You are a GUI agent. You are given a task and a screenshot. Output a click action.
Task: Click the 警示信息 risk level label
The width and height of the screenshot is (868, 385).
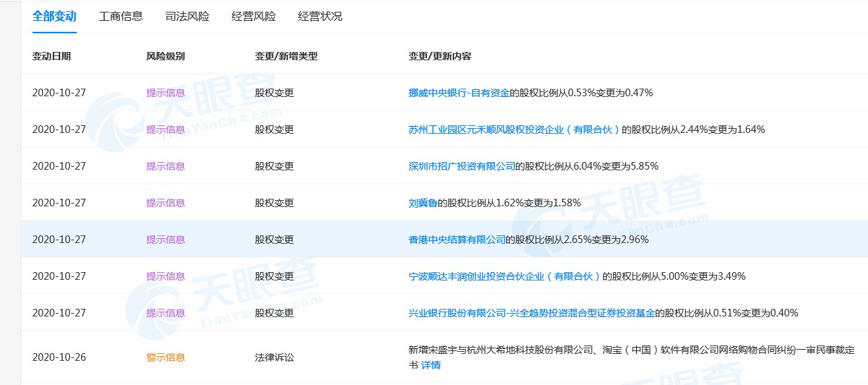165,357
